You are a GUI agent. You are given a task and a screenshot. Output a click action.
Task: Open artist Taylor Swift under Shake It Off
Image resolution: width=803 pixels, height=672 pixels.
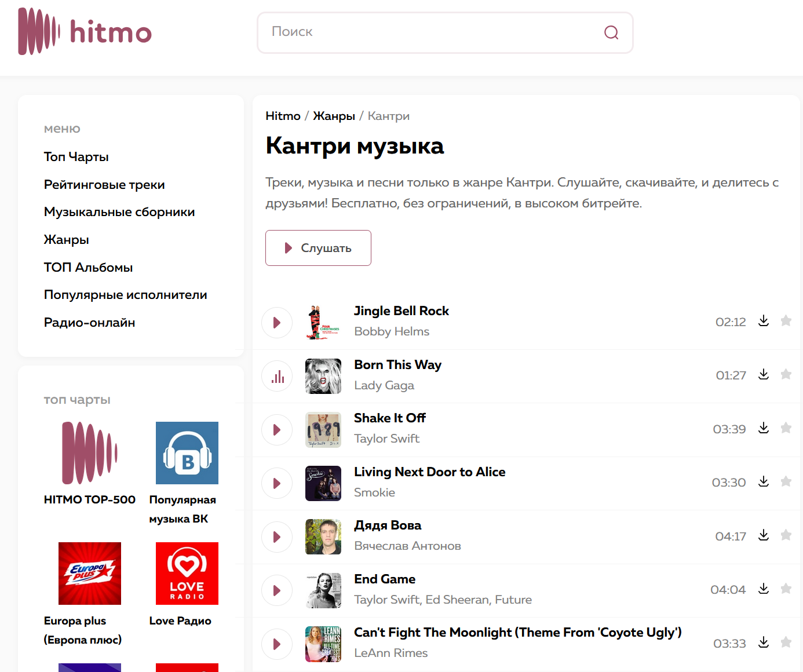(x=387, y=439)
